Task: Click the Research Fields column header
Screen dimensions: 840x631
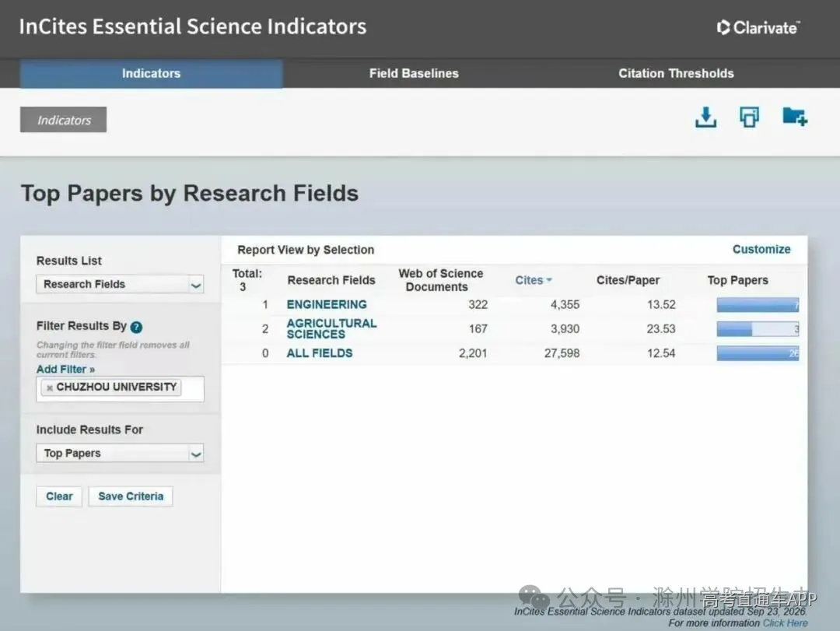Action: click(x=331, y=280)
